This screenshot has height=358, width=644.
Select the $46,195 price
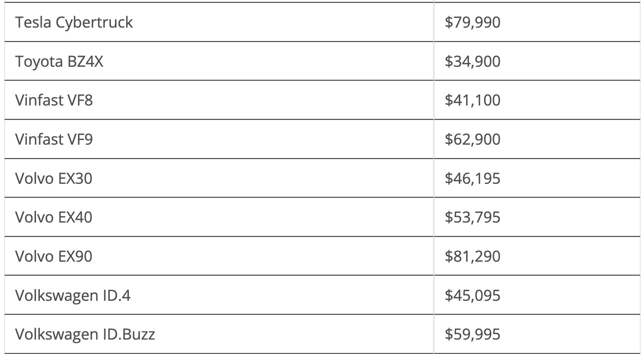pos(473,178)
